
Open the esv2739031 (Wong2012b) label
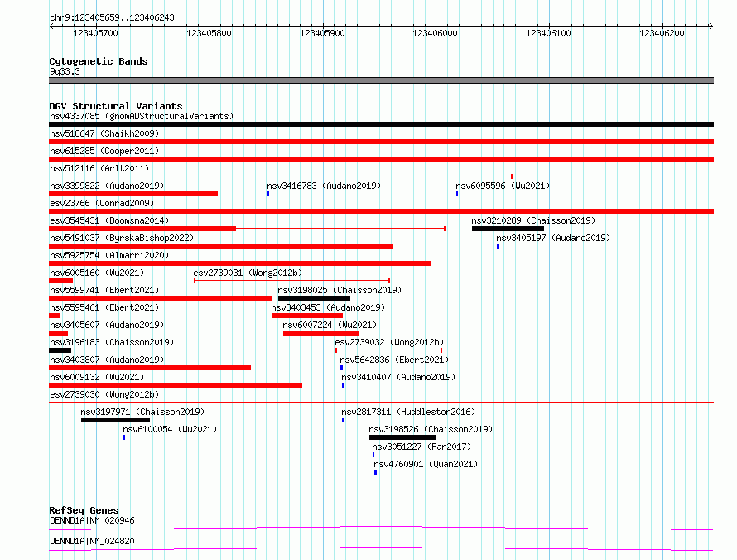248,273
